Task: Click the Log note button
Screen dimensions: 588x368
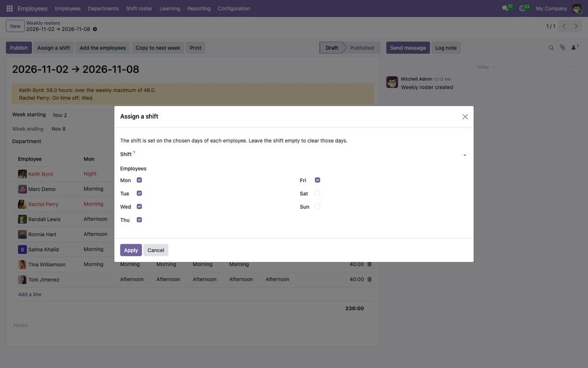Action: 446,48
